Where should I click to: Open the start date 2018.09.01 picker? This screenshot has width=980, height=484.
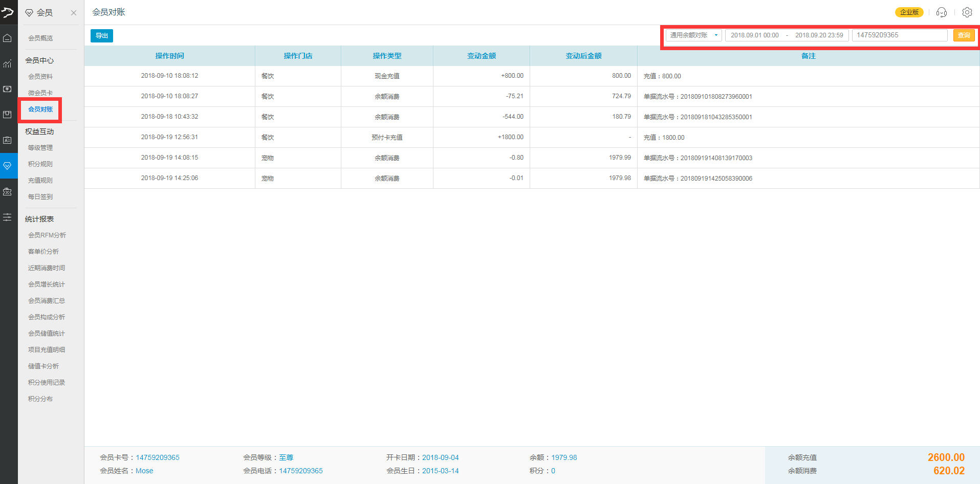pyautogui.click(x=754, y=35)
